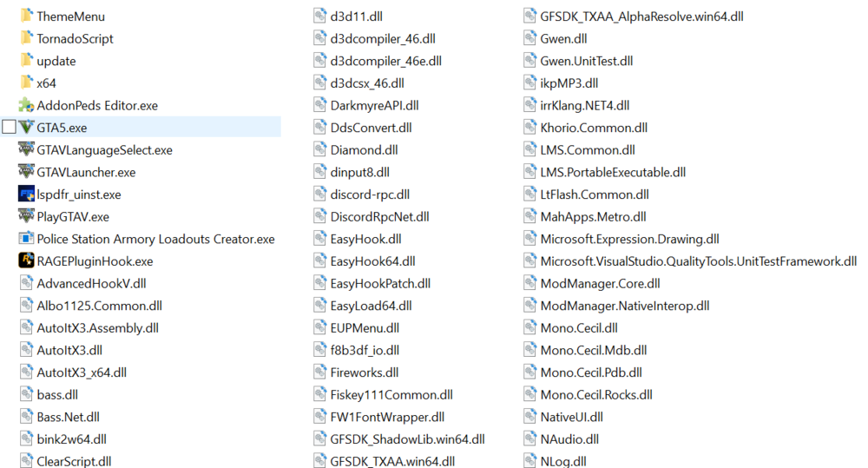Click the GTAVLanguageSelect.exe icon

(26, 149)
